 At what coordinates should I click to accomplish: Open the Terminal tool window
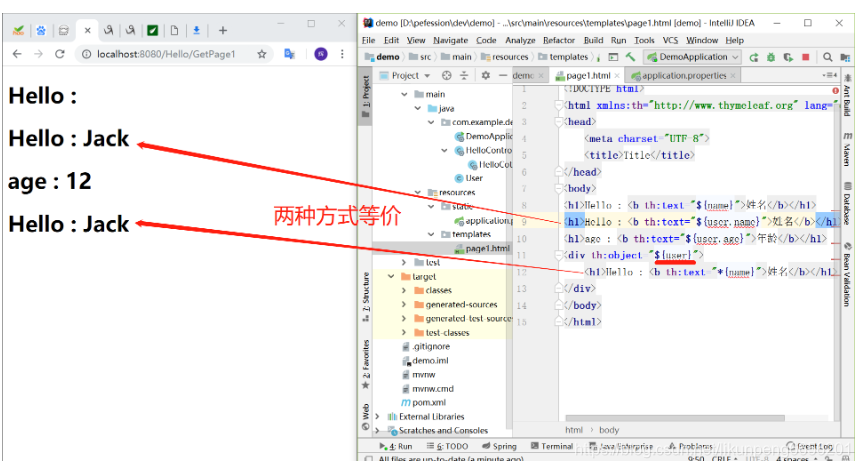(552, 446)
